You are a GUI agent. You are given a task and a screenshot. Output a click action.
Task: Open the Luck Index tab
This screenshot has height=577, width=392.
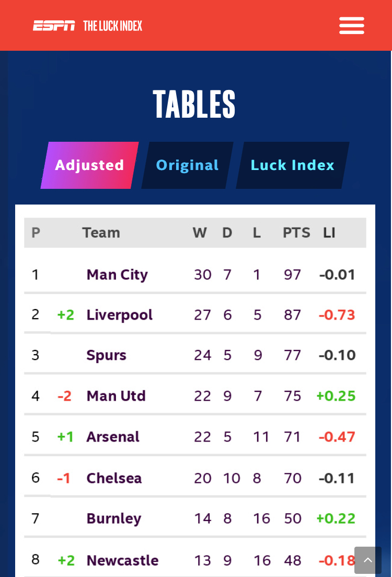coord(292,165)
